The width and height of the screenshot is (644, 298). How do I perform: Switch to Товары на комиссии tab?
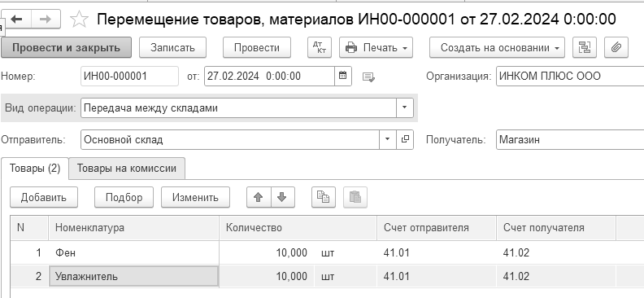pos(127,168)
